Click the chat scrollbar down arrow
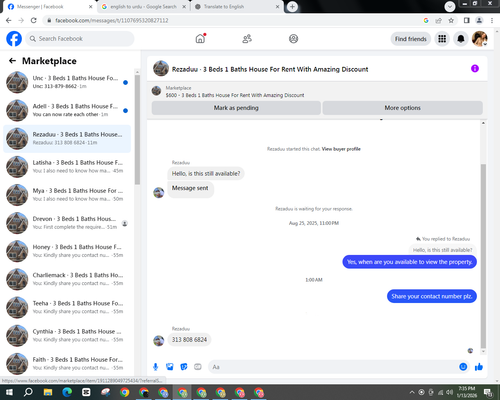 (x=483, y=352)
